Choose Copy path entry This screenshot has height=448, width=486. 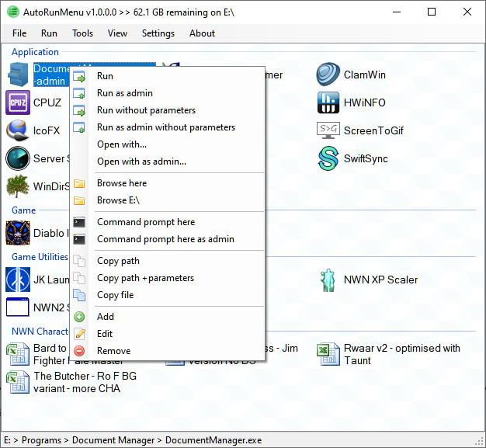168,261
